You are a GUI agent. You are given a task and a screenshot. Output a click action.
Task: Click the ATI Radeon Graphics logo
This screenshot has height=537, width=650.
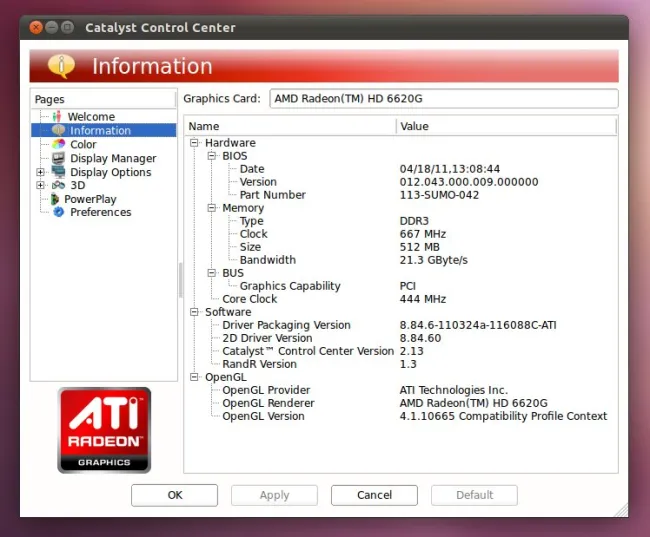104,430
